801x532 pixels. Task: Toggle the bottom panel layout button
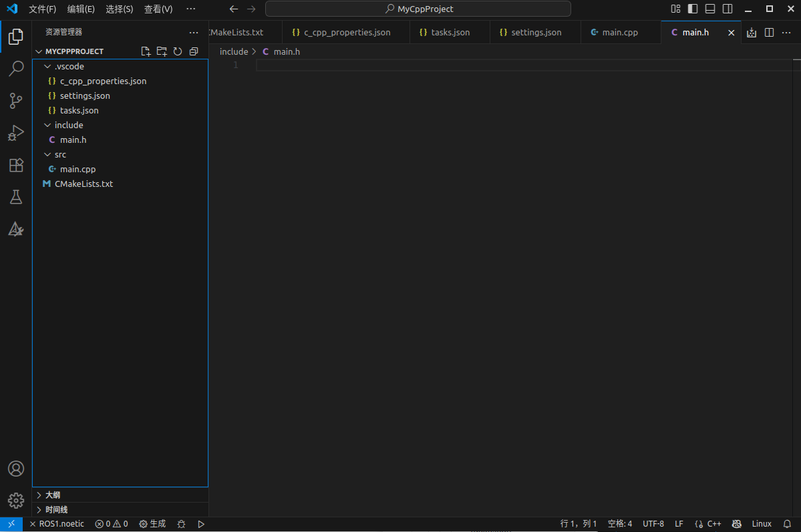[710, 9]
